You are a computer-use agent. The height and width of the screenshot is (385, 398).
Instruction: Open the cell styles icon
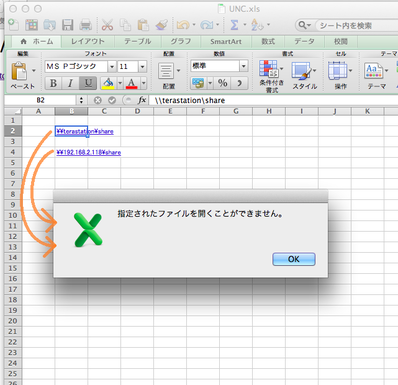coord(302,70)
